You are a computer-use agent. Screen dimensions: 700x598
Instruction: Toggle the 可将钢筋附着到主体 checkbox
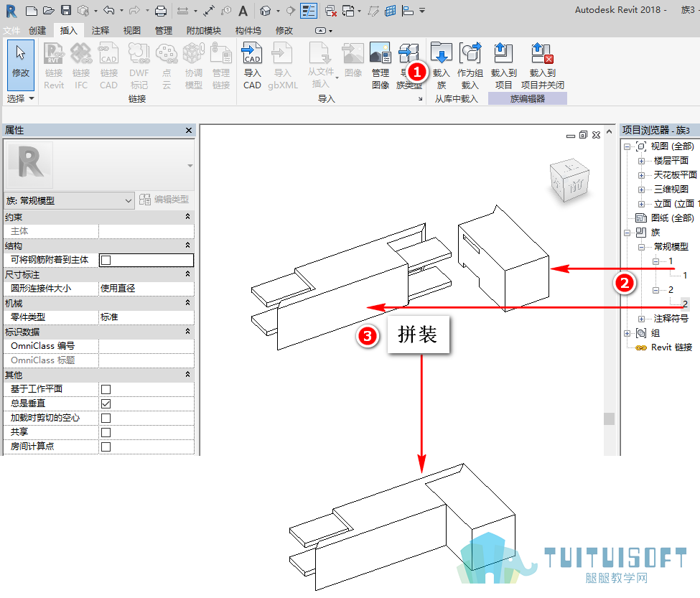point(106,260)
